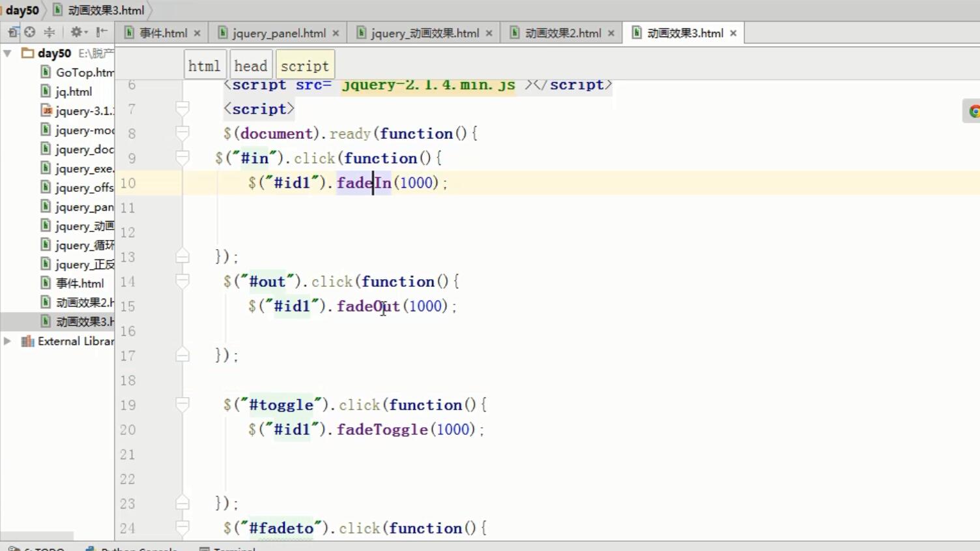Fold the #in click handler at line 9
This screenshot has width=980, height=551.
182,158
